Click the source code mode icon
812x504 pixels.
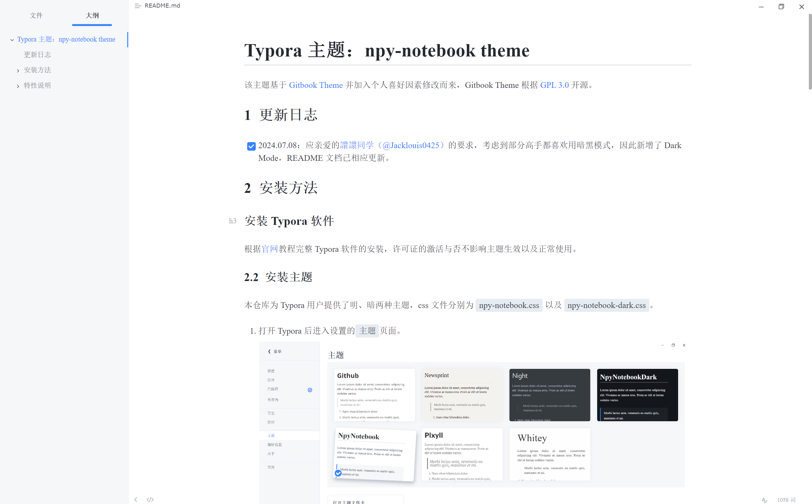[150, 499]
